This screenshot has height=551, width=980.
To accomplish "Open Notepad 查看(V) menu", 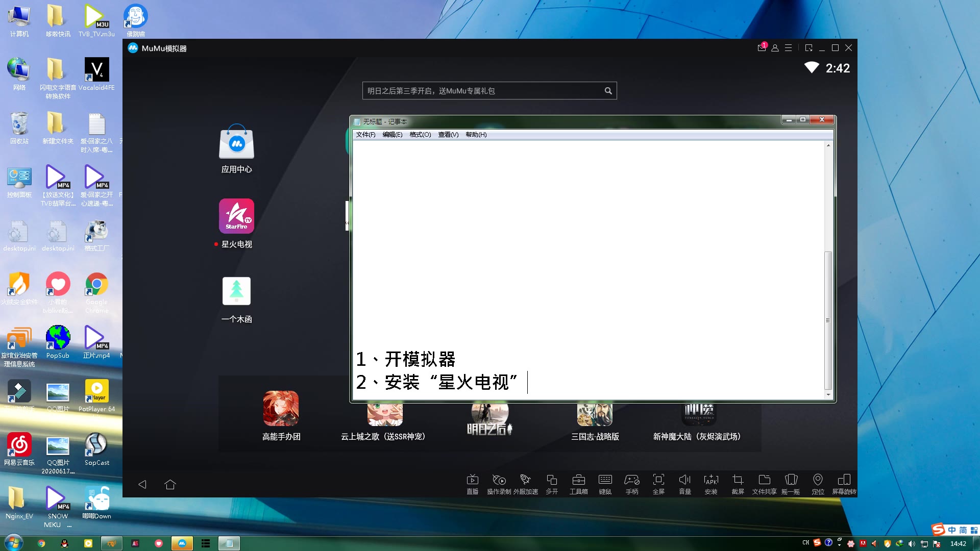I will click(x=448, y=135).
